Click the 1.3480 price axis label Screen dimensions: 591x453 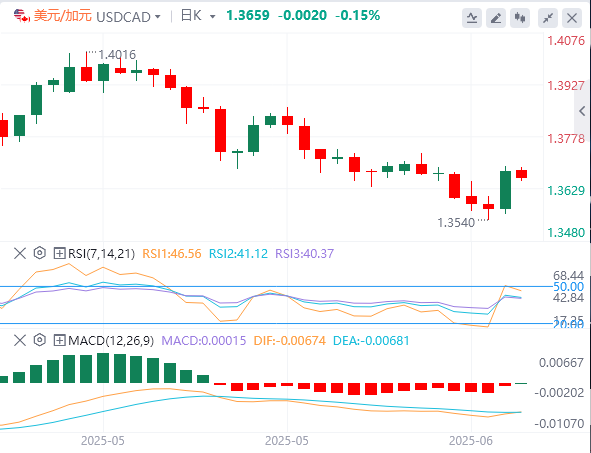(566, 233)
